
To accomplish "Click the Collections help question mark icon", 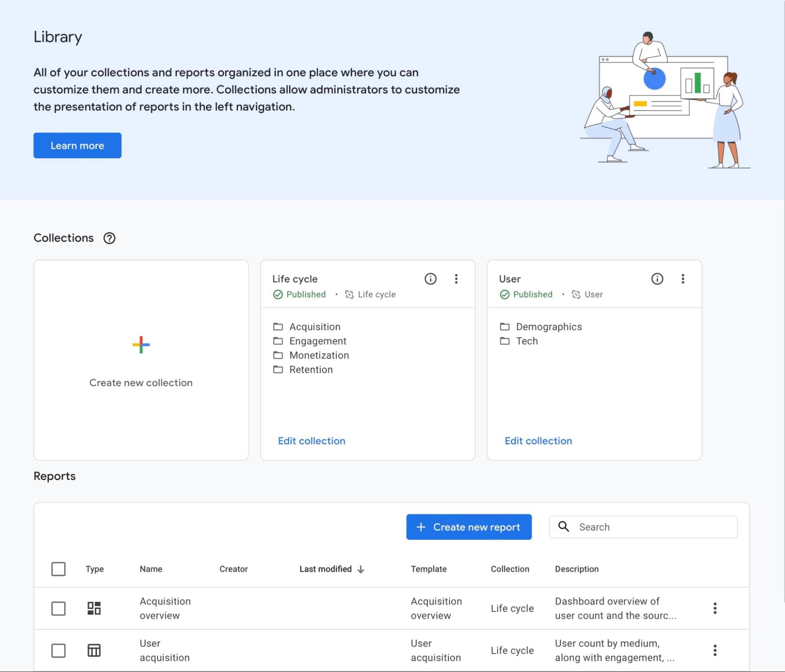I will (109, 238).
